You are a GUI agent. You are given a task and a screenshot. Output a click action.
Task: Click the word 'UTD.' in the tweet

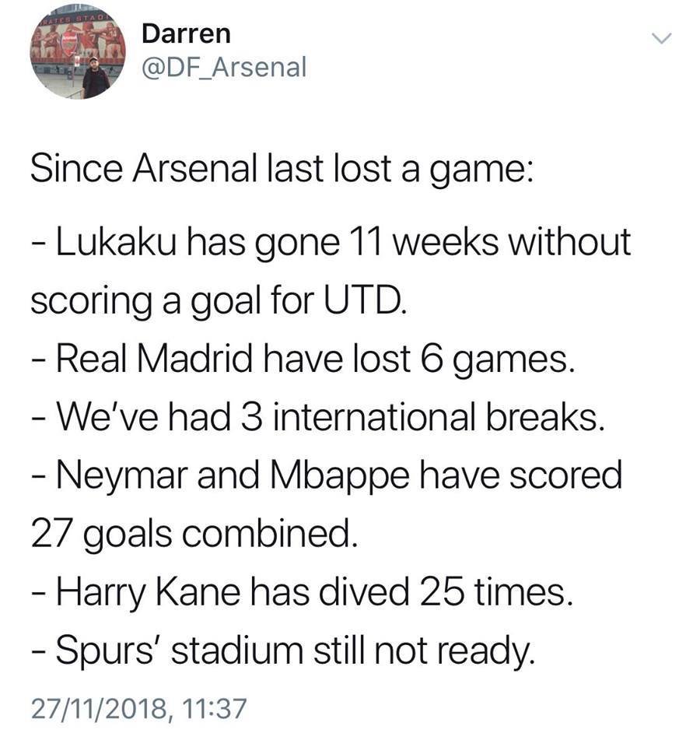366,300
